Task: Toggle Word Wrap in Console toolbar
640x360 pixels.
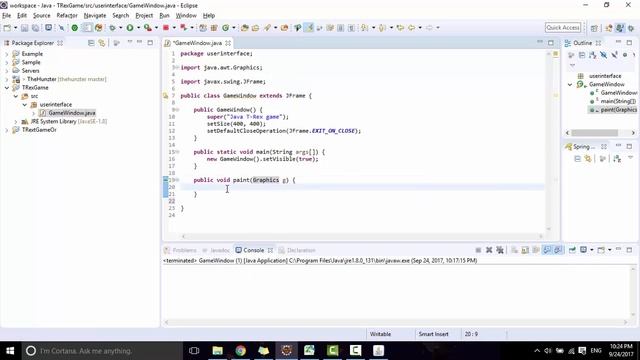Action: pos(536,250)
